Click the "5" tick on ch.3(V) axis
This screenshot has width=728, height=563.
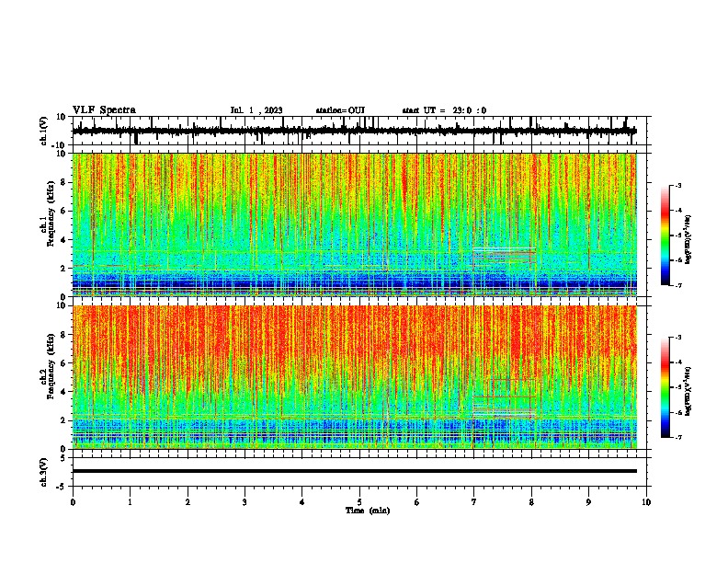coord(64,458)
